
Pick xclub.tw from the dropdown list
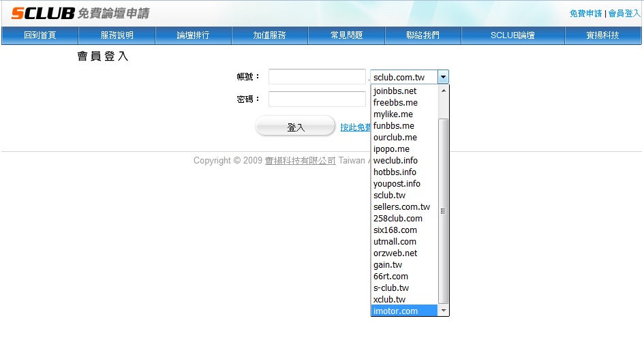pyautogui.click(x=404, y=299)
